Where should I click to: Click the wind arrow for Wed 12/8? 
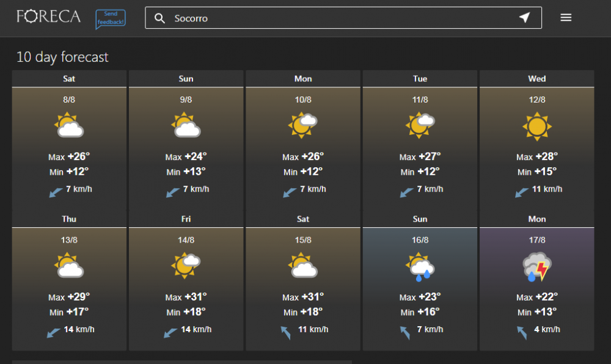[x=522, y=192]
